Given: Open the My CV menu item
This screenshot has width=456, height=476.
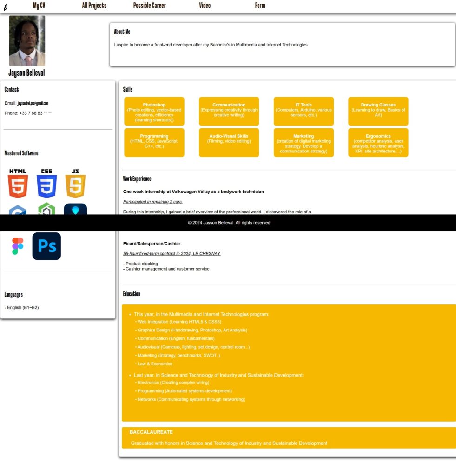Looking at the screenshot, I should coord(39,6).
